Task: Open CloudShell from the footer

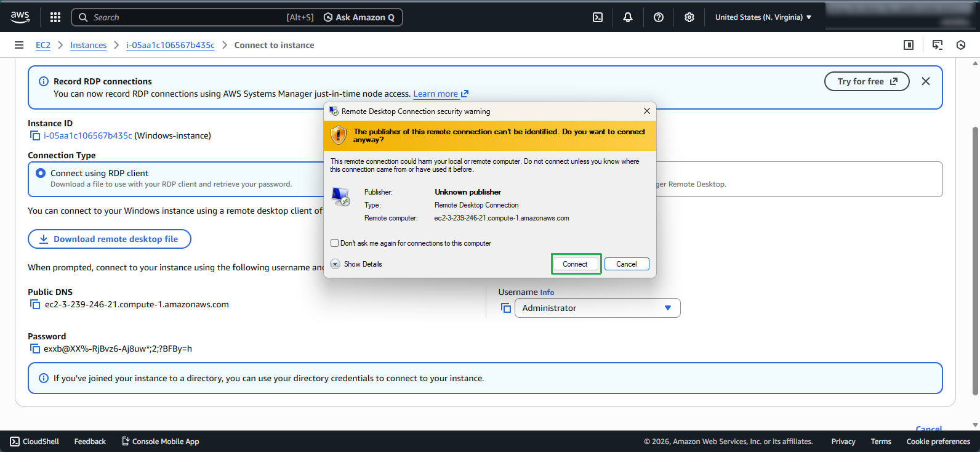Action: (x=34, y=442)
